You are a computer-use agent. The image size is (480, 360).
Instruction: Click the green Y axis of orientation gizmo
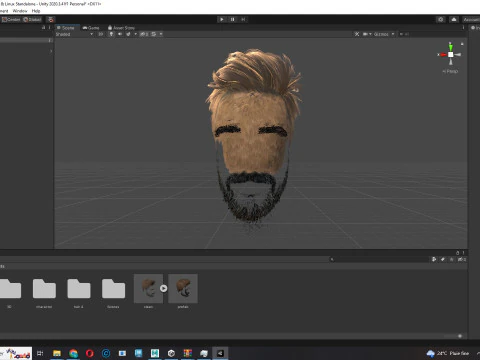click(x=450, y=47)
